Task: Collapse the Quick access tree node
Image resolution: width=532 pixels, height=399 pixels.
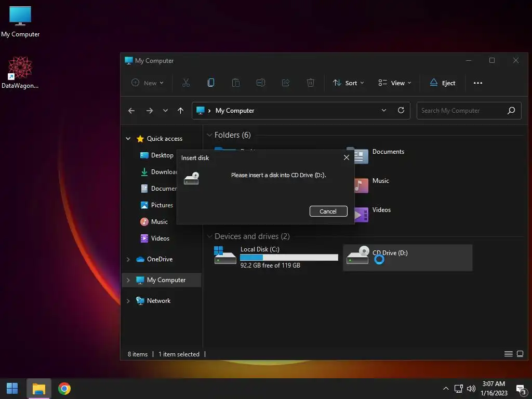Action: [128, 138]
